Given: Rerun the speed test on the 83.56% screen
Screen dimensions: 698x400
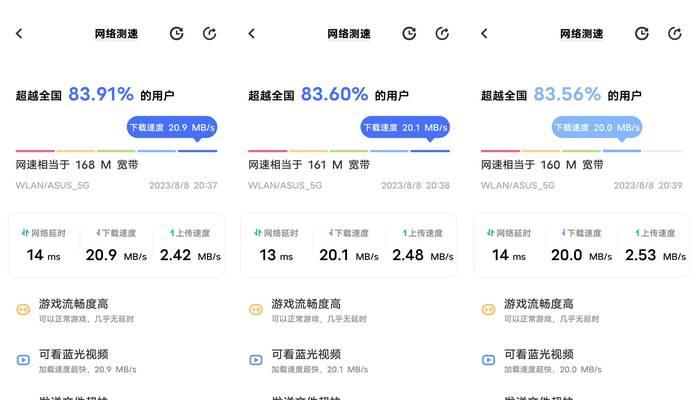Looking at the screenshot, I should (674, 33).
